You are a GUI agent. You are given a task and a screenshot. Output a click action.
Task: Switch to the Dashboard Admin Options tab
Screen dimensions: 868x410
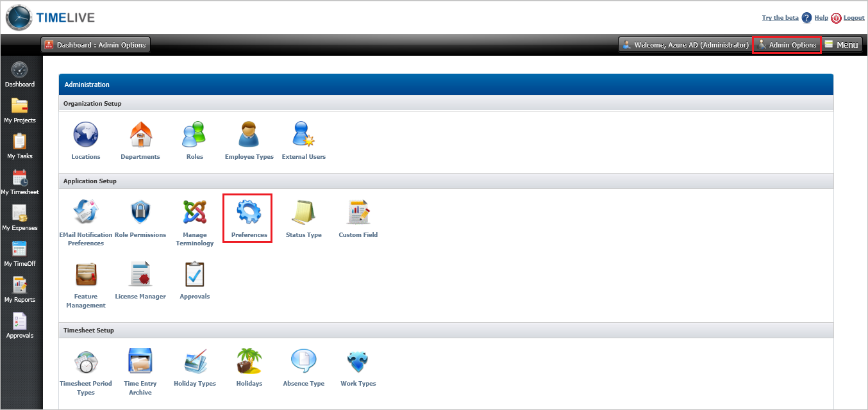[95, 44]
